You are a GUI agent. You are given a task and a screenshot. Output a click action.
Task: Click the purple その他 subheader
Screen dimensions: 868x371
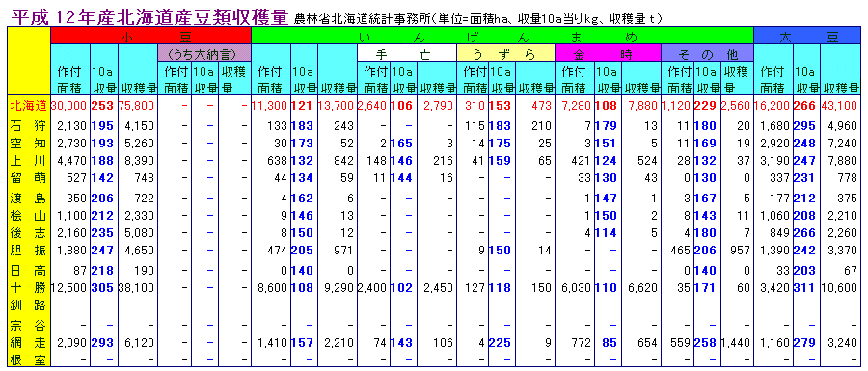[708, 54]
